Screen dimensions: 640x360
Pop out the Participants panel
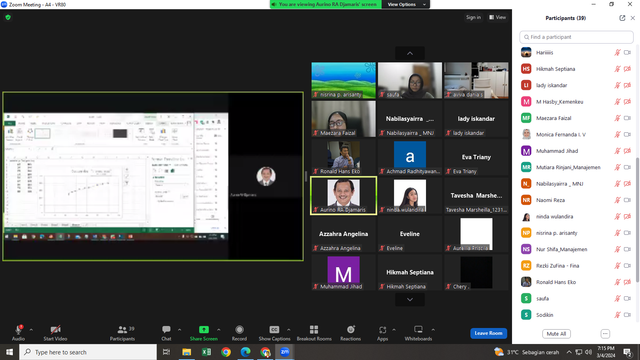click(x=622, y=18)
